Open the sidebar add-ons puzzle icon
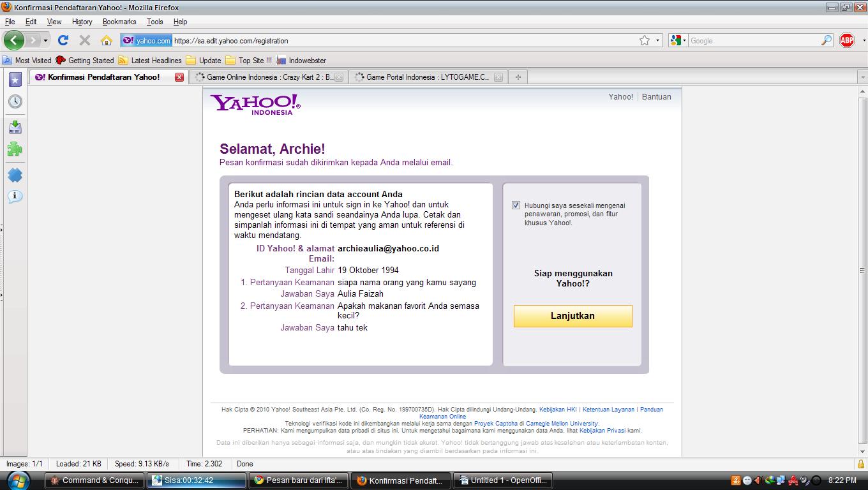 click(x=15, y=149)
